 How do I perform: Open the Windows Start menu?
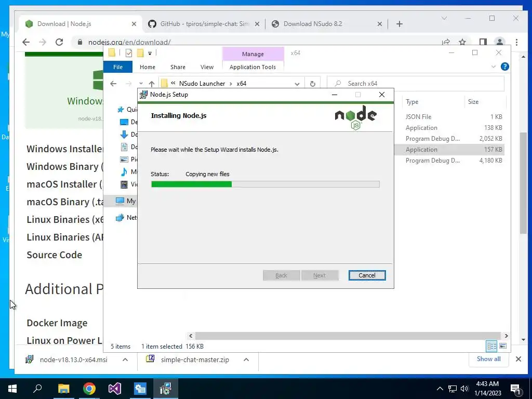[x=12, y=389]
